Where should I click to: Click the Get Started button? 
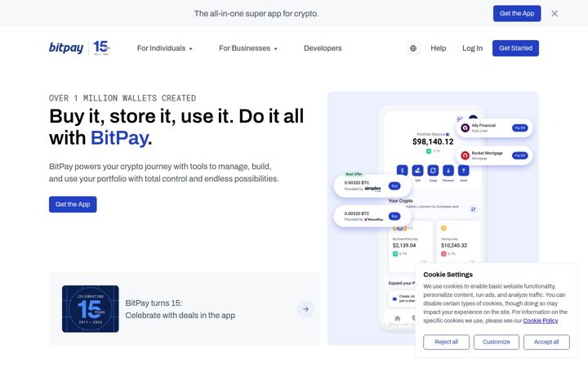[515, 48]
